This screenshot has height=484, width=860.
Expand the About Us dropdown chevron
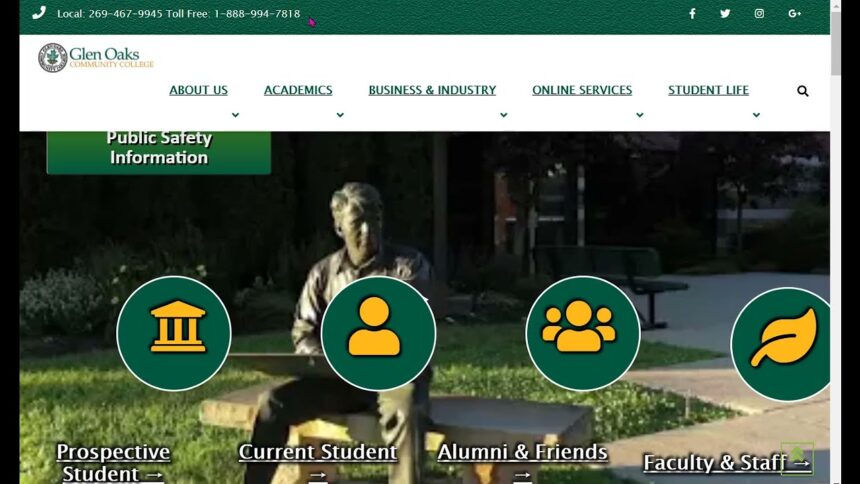coord(235,115)
